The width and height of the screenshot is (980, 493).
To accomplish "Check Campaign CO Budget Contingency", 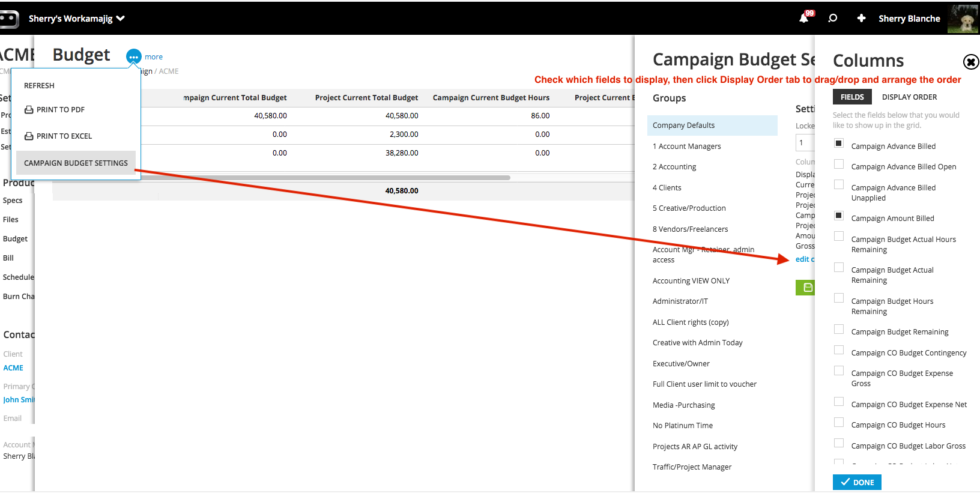I will tap(839, 349).
